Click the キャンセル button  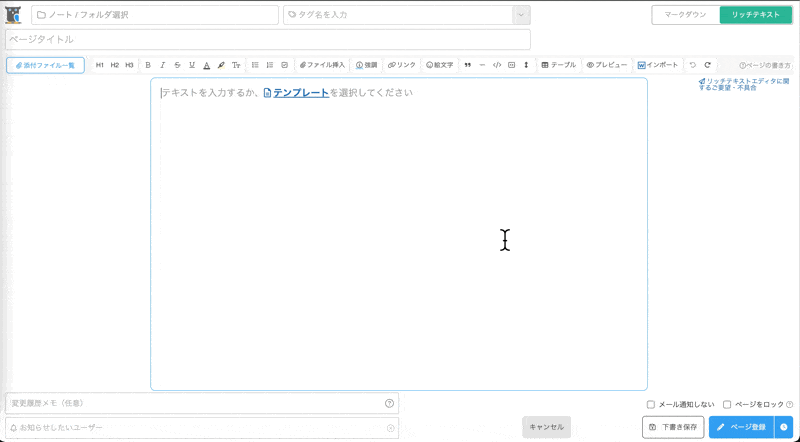[x=546, y=427]
